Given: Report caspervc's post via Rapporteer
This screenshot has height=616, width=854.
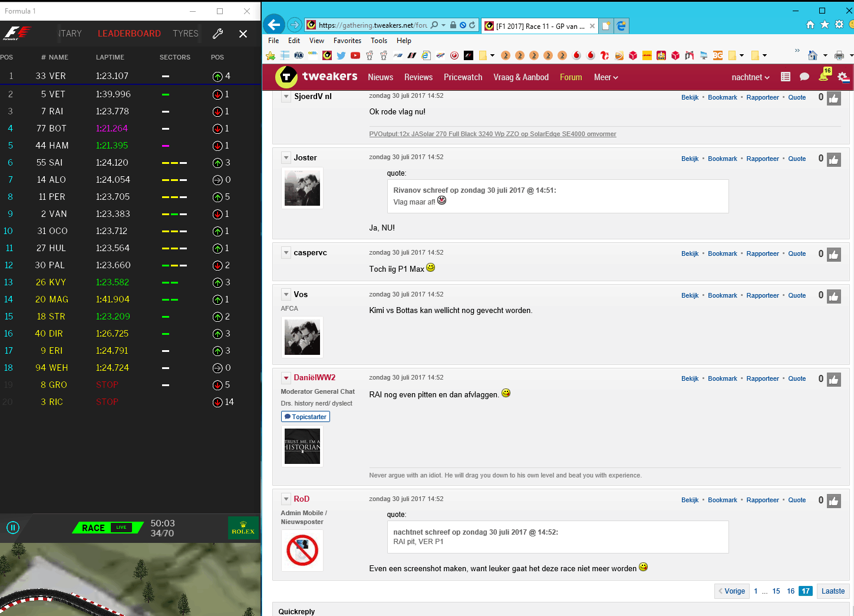Looking at the screenshot, I should [x=763, y=253].
